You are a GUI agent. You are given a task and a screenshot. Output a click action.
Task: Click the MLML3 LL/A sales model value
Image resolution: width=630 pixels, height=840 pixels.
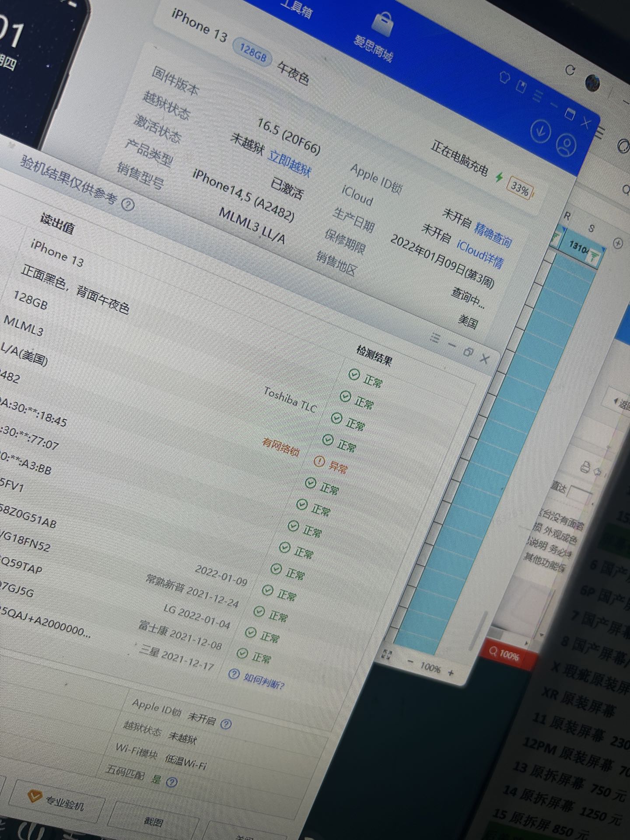252,226
